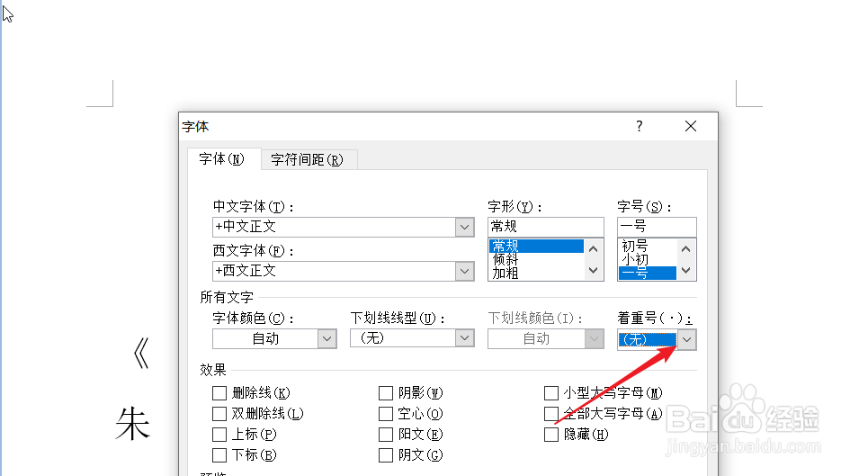
Task: Expand the 西文字体 dropdown
Action: click(x=465, y=271)
